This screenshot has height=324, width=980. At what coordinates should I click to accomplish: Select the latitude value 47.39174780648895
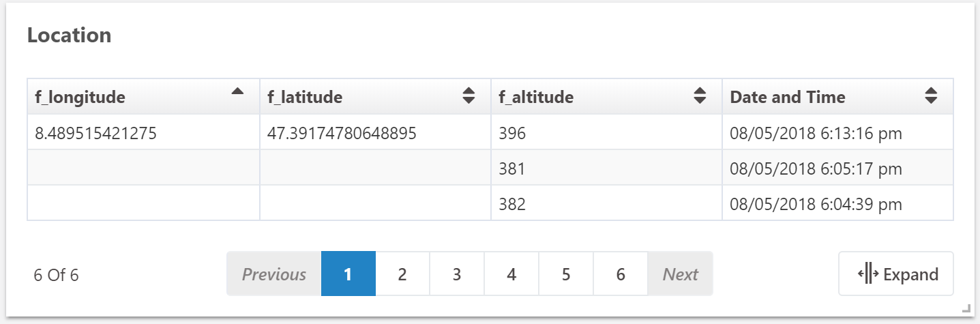click(x=342, y=134)
